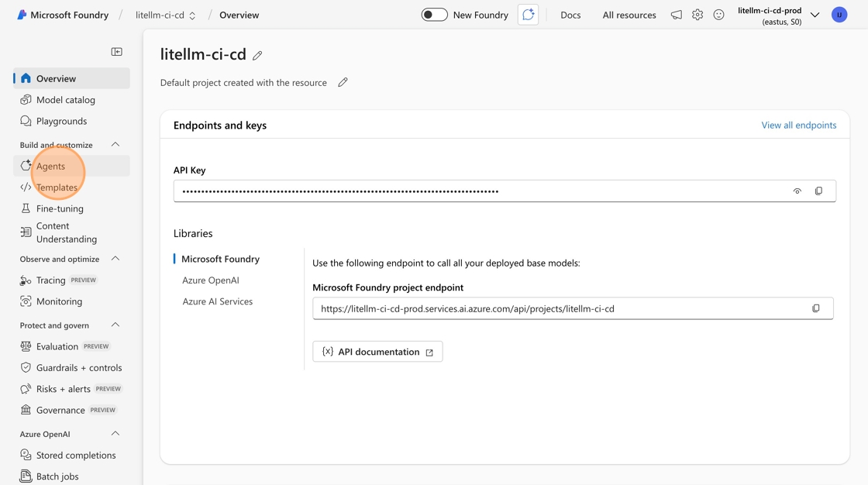Collapse the left sidebar panel icon

click(x=117, y=52)
